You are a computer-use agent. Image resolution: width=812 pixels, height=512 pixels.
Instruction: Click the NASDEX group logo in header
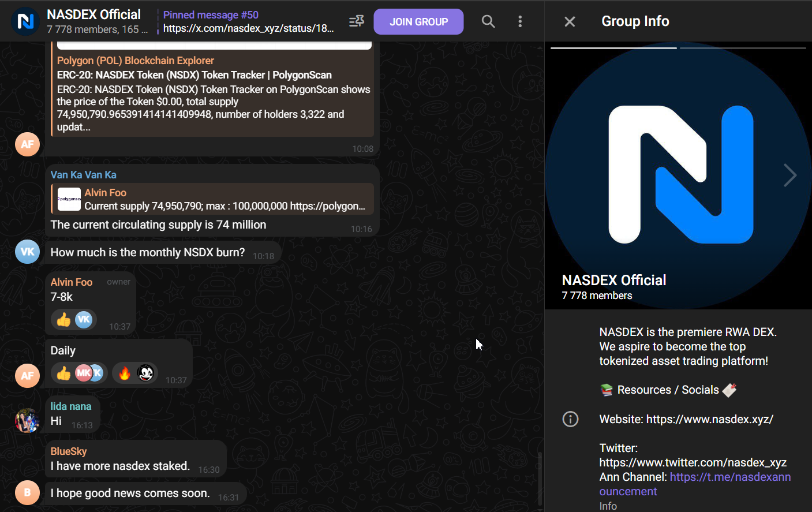pyautogui.click(x=25, y=21)
